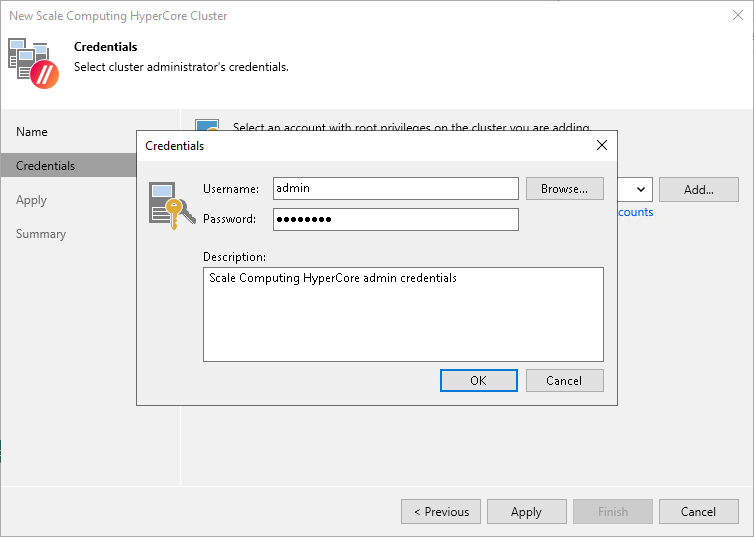Click the Add... button for credentials
The width and height of the screenshot is (754, 537).
click(698, 190)
